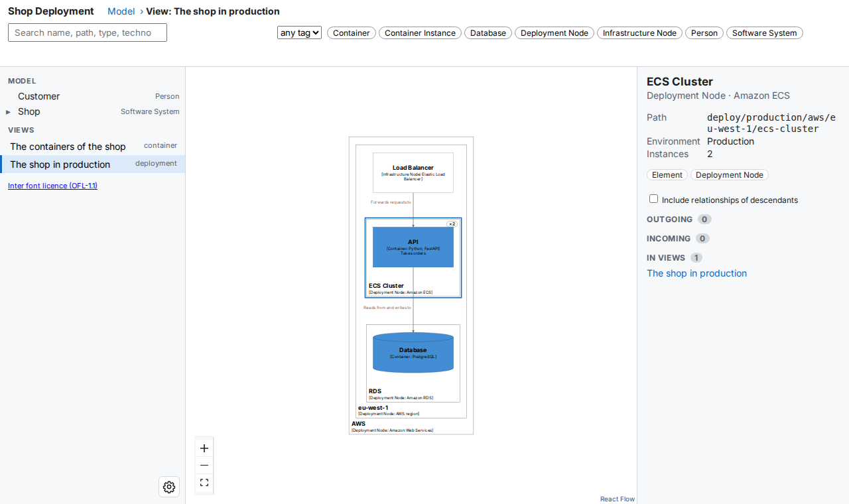Enable 'Include relationships of descendants' checkbox
Screen dimensions: 849x504
tap(654, 199)
